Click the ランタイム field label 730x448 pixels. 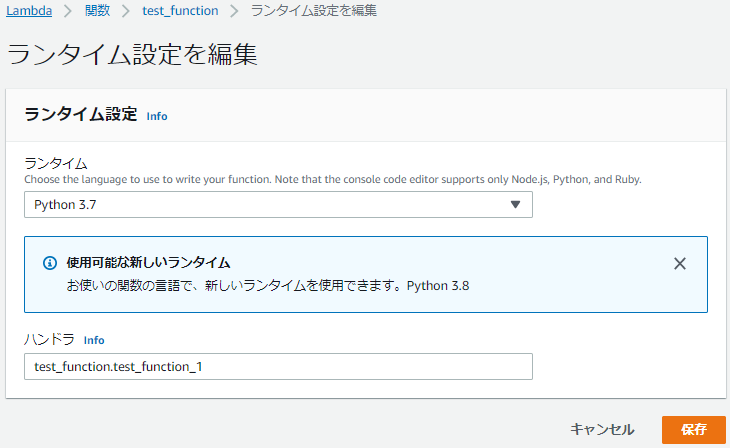coord(56,163)
